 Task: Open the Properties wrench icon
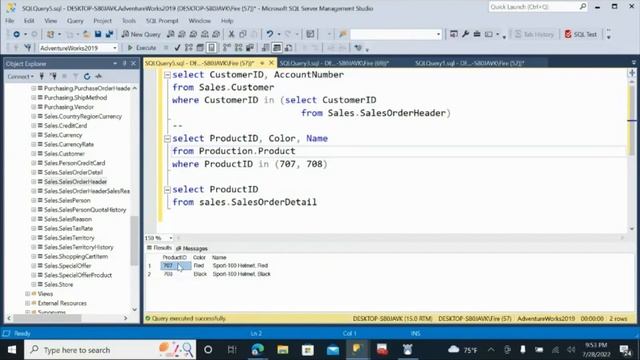point(465,34)
